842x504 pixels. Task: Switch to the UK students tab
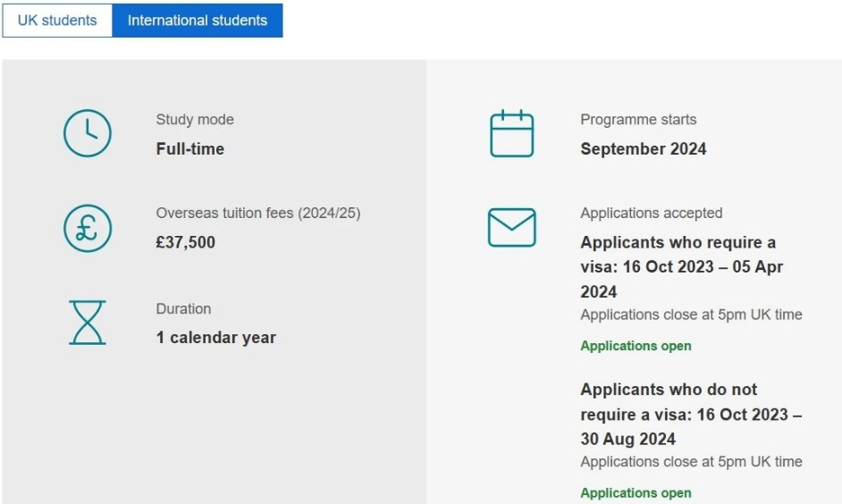57,21
